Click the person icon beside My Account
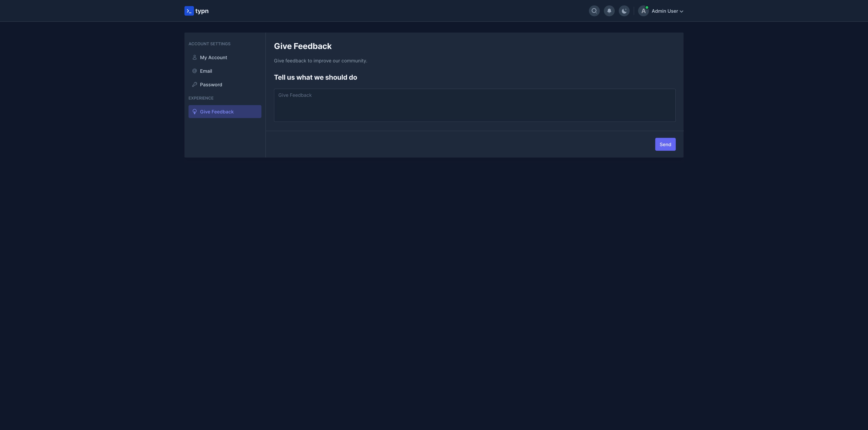 tap(194, 57)
